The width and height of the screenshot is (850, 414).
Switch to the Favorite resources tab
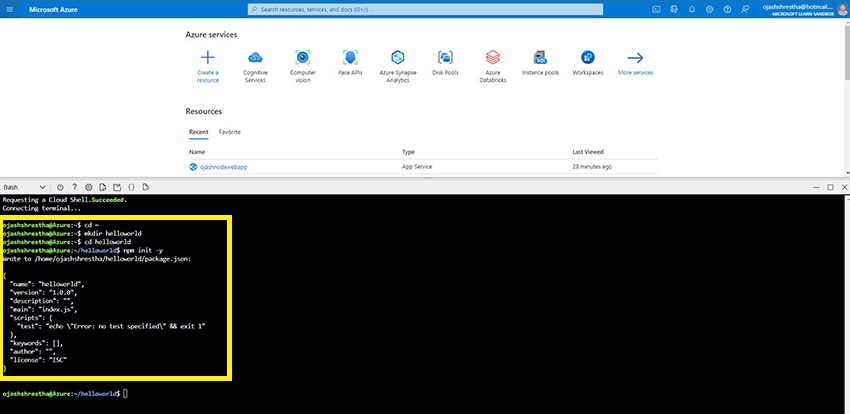pos(229,132)
